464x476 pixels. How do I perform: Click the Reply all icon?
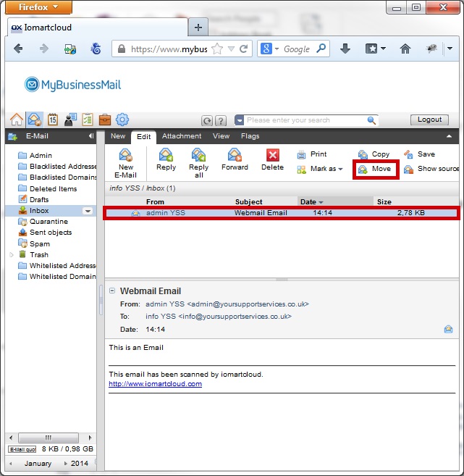pos(198,155)
